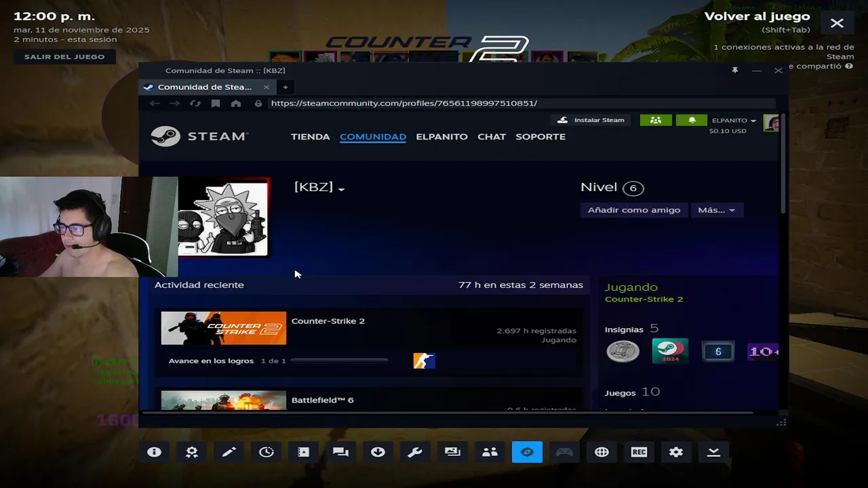The height and width of the screenshot is (488, 868).
Task: Click the silver coin community badge
Action: click(x=623, y=351)
